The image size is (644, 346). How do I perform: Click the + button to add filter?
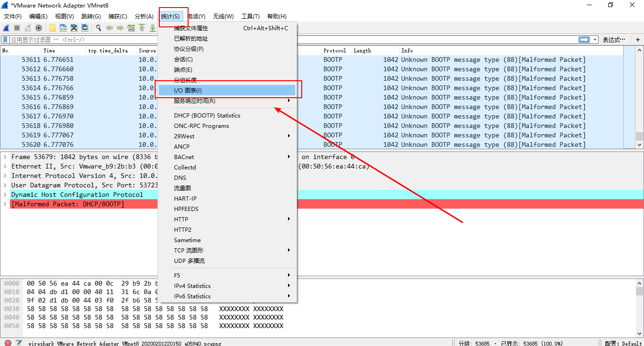pyautogui.click(x=637, y=39)
